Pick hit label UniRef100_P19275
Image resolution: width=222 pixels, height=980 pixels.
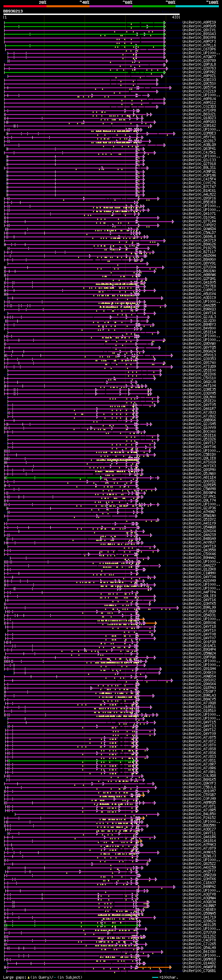tap(199, 248)
